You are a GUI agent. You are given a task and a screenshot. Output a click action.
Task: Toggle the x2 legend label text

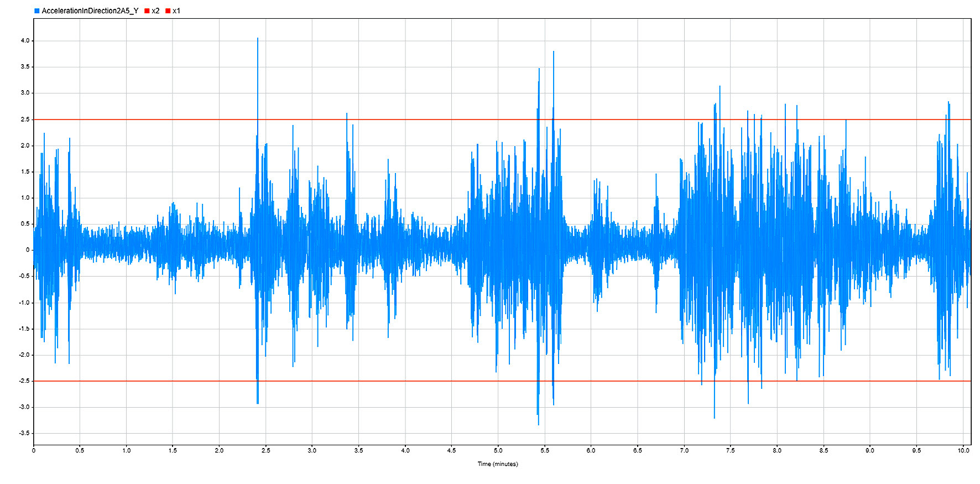coord(155,11)
